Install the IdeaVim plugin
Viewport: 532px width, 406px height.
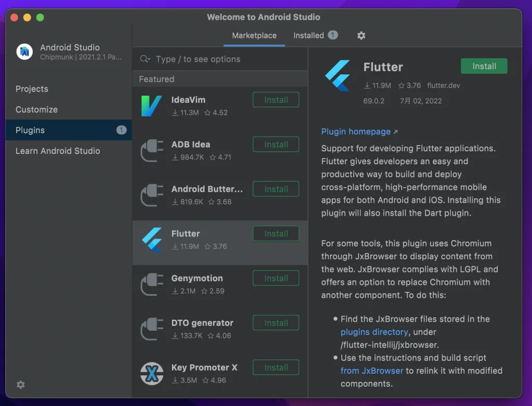click(x=276, y=100)
